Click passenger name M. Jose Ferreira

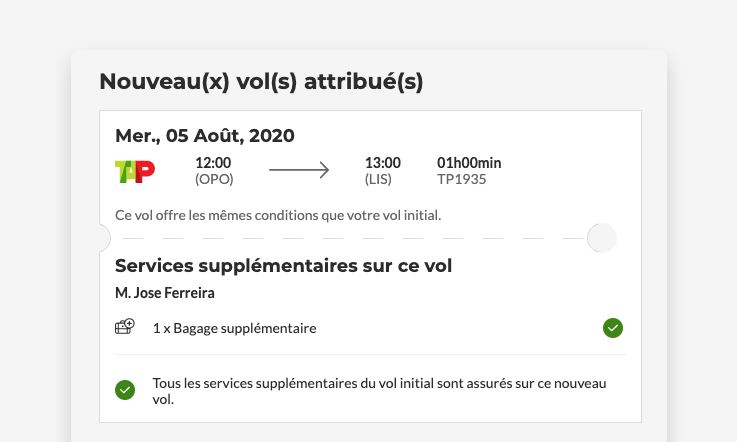pos(165,293)
